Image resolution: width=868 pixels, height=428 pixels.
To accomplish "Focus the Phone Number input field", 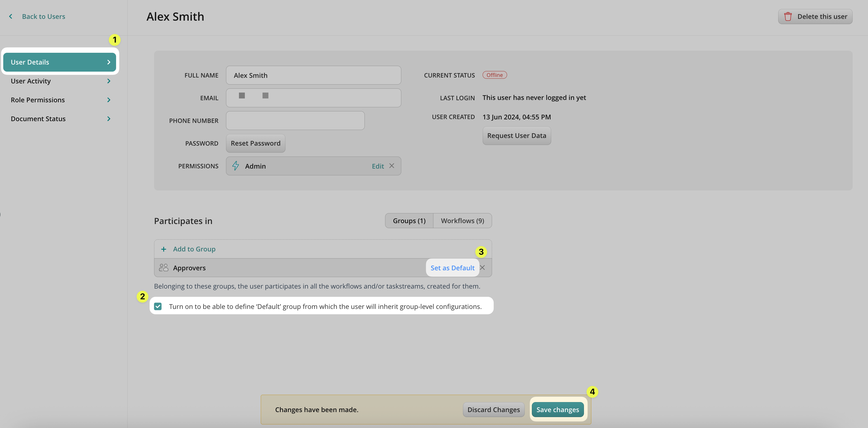I will [x=295, y=121].
